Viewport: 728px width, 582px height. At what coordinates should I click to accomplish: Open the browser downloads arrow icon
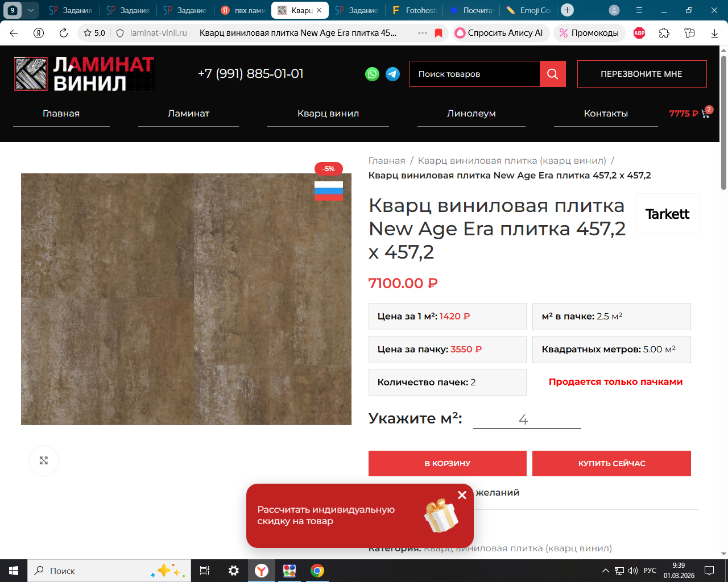pos(714,33)
